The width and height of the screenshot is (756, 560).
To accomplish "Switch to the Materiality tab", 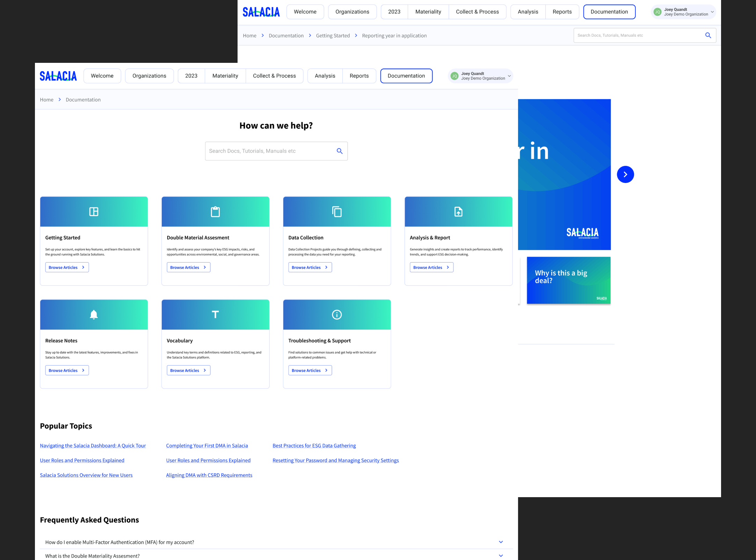I will 225,76.
